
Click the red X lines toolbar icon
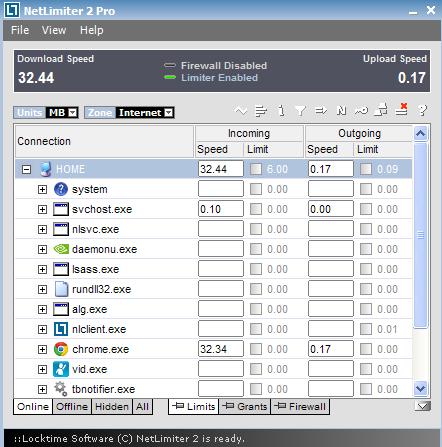click(x=401, y=110)
